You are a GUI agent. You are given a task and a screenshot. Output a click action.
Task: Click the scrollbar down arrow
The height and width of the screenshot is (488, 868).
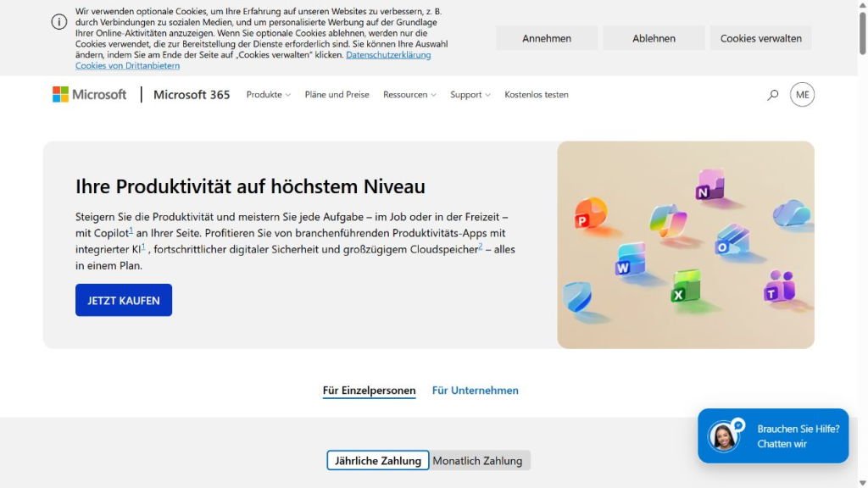[862, 483]
